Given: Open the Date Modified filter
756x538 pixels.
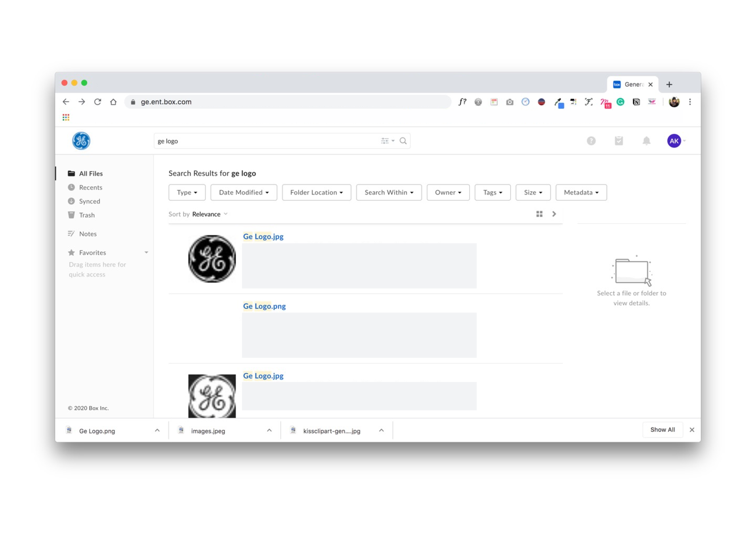Looking at the screenshot, I should [x=244, y=192].
